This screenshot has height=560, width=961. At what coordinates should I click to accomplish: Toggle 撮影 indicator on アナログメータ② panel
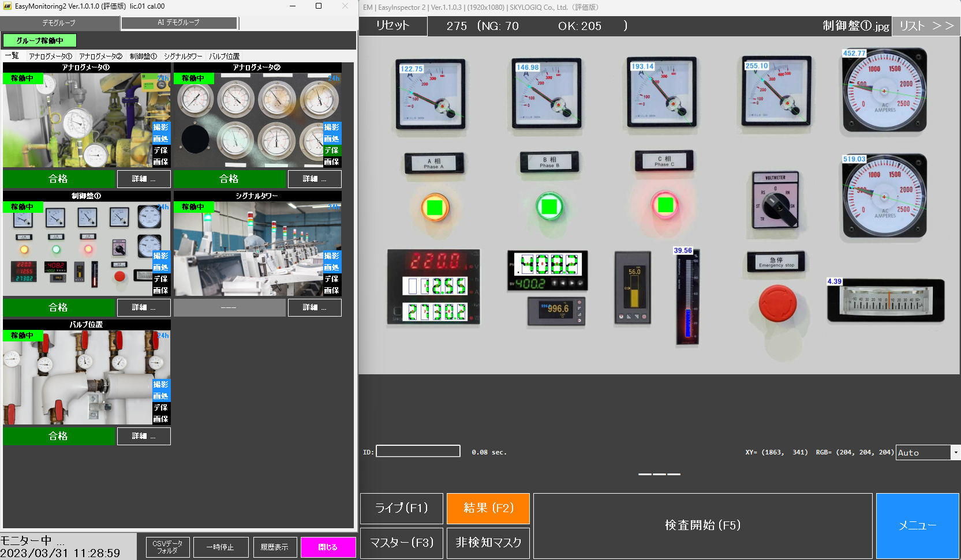[x=332, y=127]
